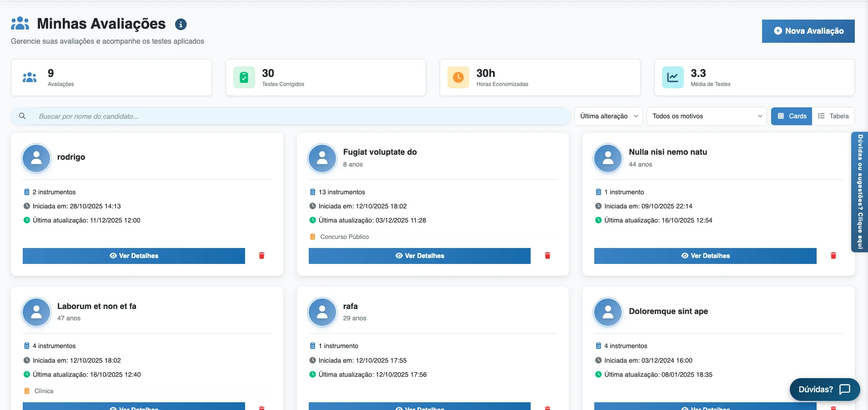The height and width of the screenshot is (410, 868).
Task: Click trash icon on Fugiat voluptate do card
Action: pyautogui.click(x=547, y=256)
